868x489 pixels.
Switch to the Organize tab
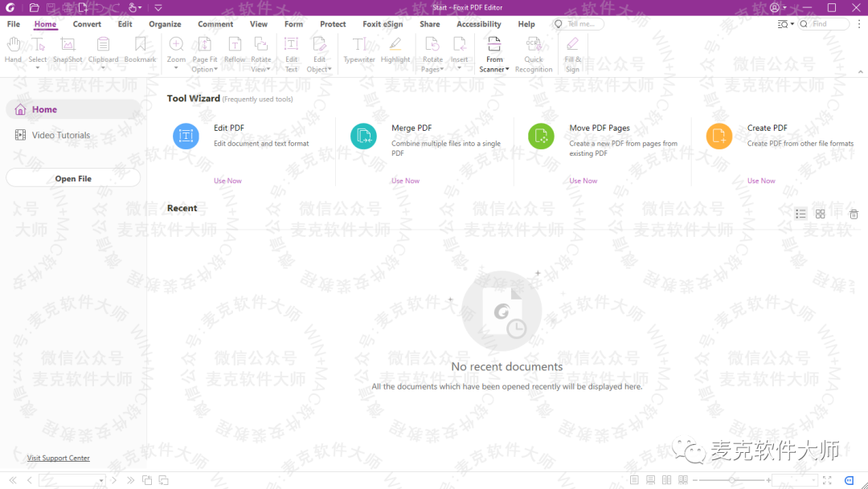(165, 24)
